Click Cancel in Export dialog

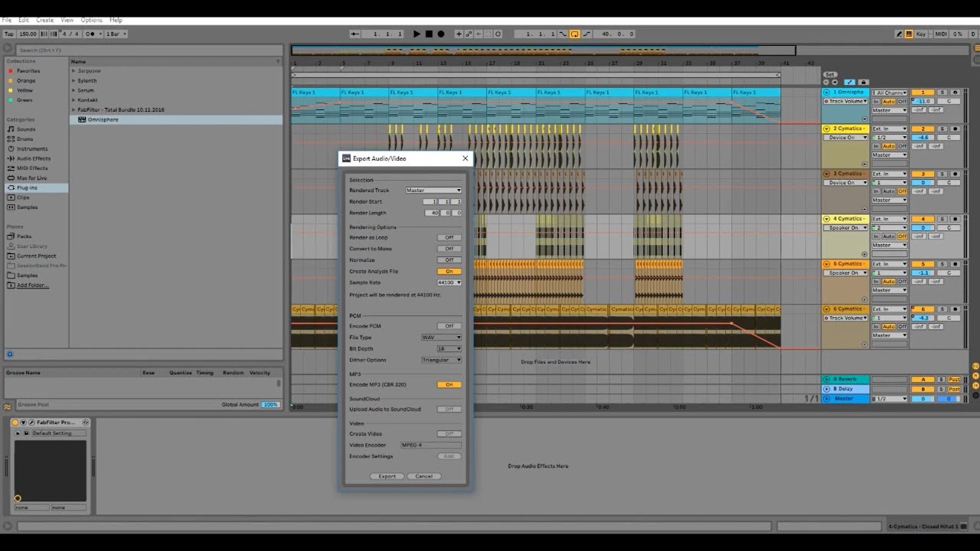(x=424, y=476)
